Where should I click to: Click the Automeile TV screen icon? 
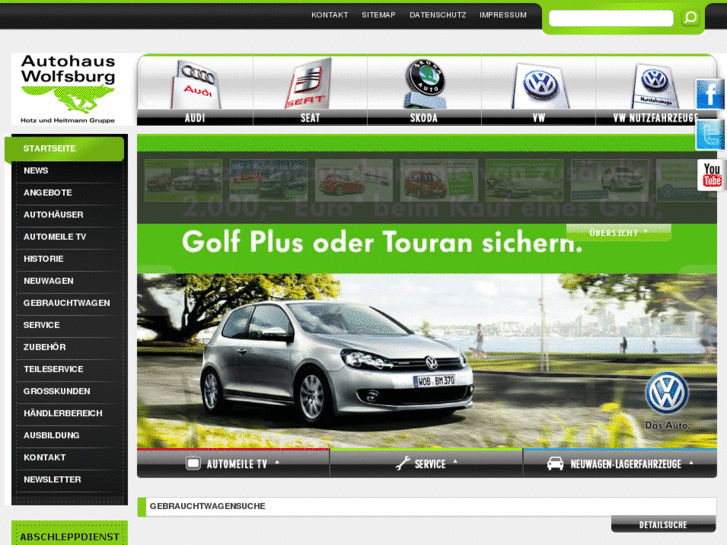pos(193,463)
